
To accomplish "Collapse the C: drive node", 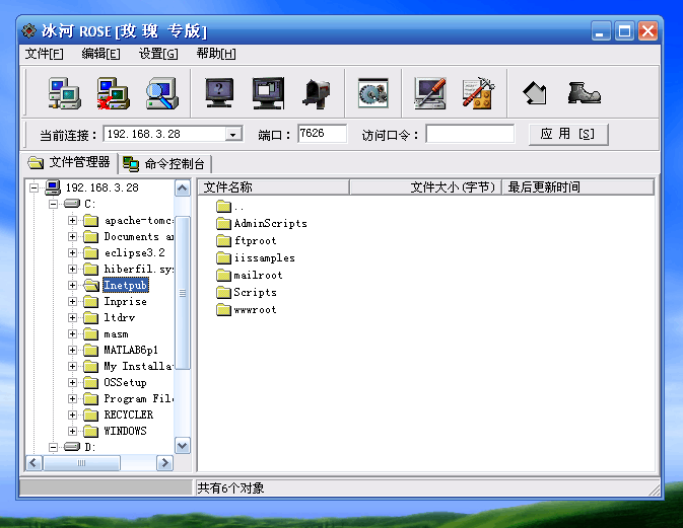I will point(53,204).
